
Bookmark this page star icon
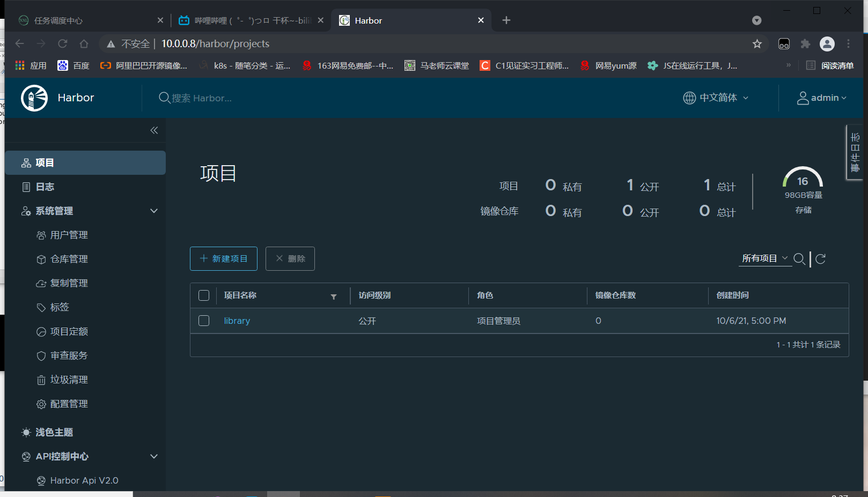click(757, 44)
